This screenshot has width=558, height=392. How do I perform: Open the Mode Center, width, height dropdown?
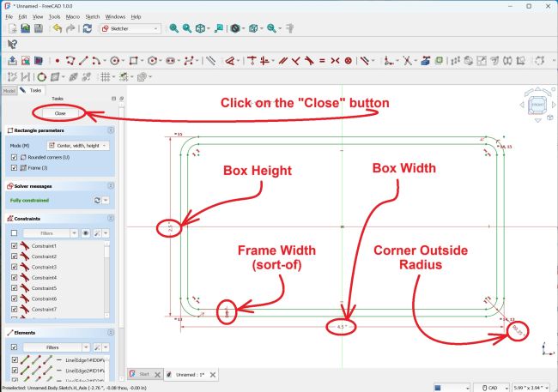click(x=78, y=146)
